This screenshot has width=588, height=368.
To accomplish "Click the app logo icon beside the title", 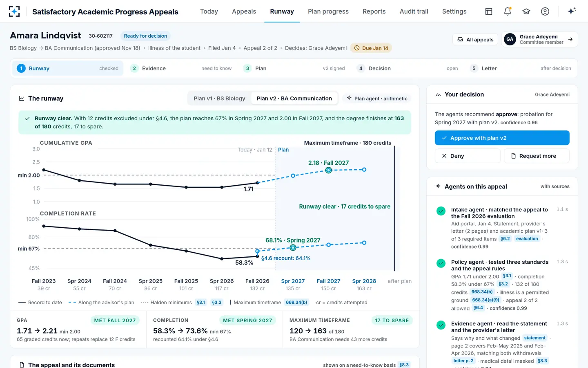I will click(14, 11).
